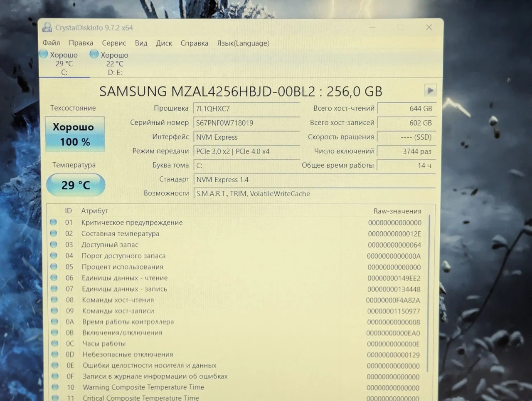Open the Сервис menu
532x401 pixels.
pos(114,43)
